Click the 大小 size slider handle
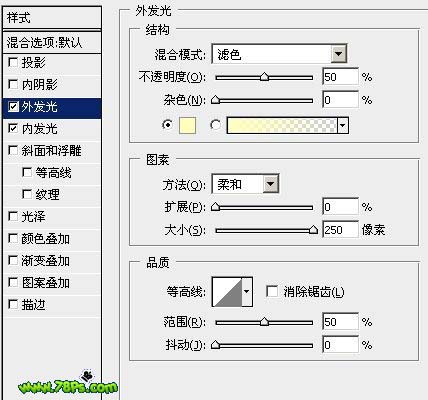428x400 pixels. [x=313, y=230]
